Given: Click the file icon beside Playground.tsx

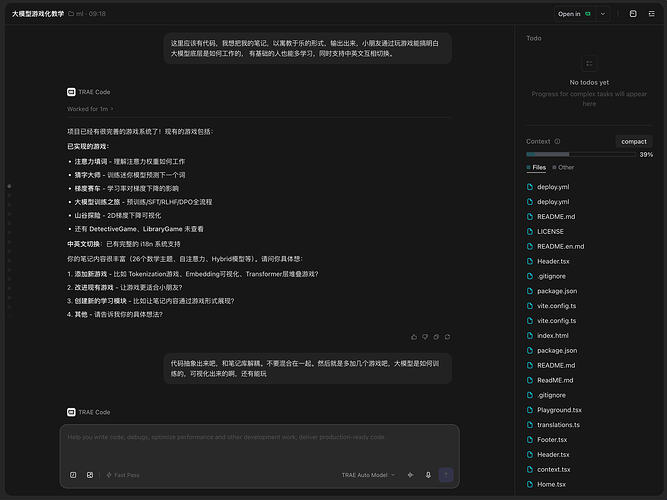Looking at the screenshot, I should pos(530,410).
